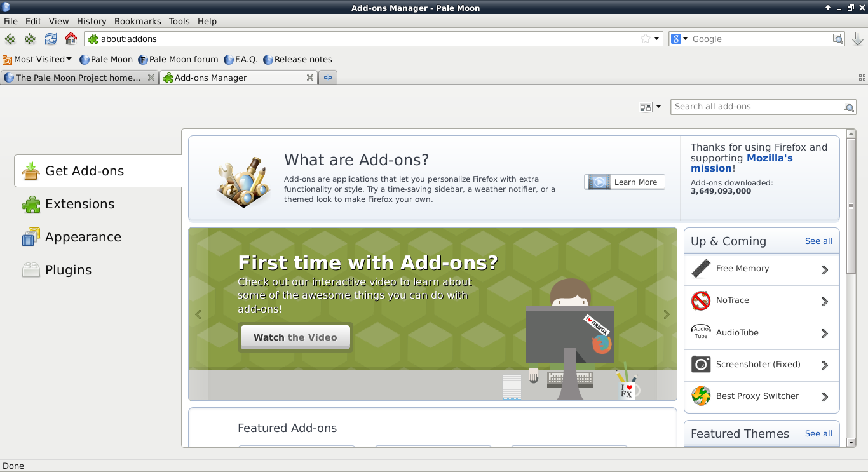Select Appearance category
The image size is (868, 472).
pos(98,237)
